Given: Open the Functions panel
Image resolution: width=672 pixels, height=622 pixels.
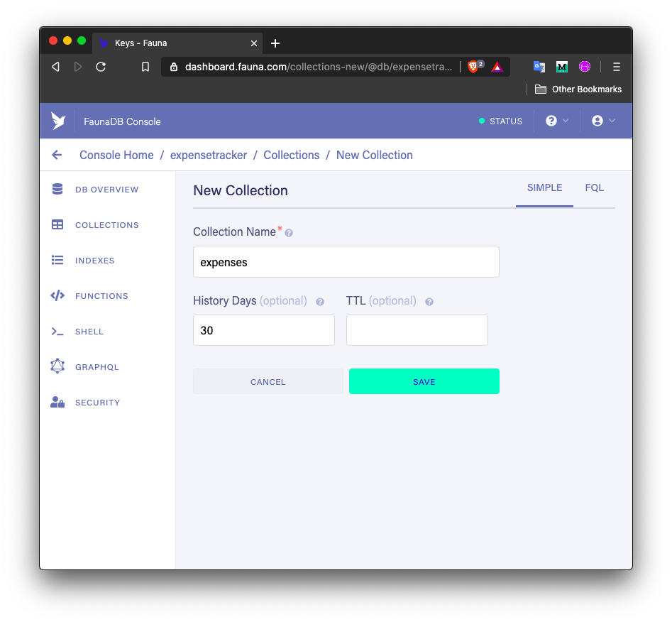Looking at the screenshot, I should (x=101, y=295).
